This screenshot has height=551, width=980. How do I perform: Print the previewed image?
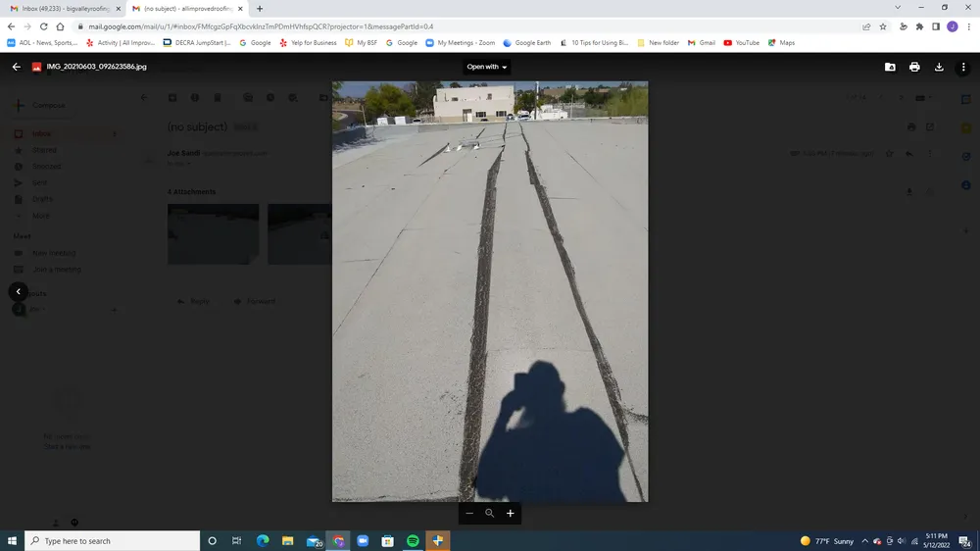(914, 67)
